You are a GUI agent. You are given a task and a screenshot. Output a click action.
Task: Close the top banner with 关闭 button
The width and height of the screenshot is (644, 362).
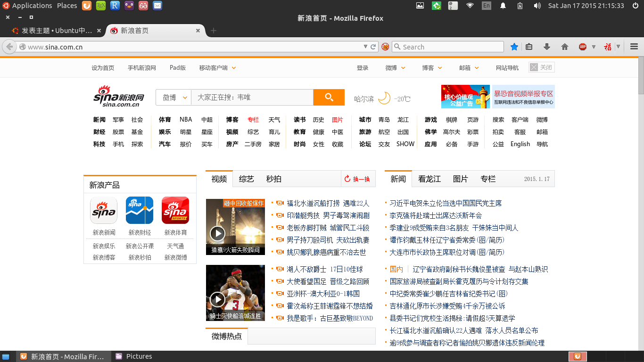(x=542, y=67)
